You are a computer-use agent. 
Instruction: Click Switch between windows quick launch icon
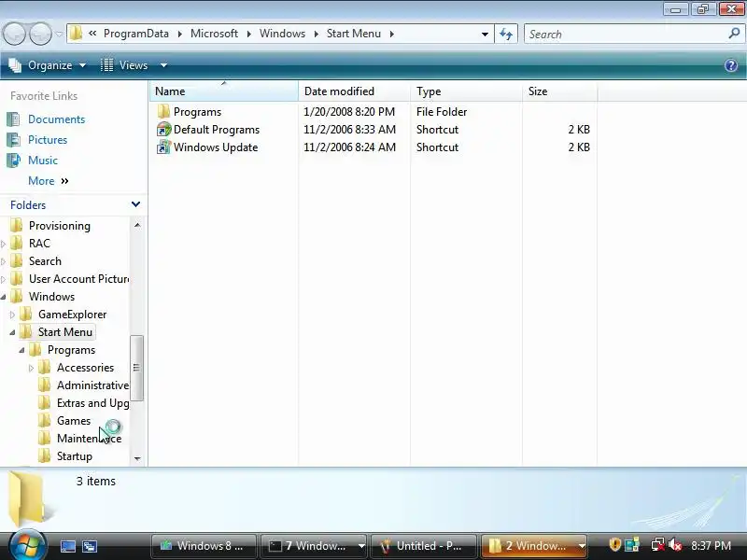click(89, 546)
